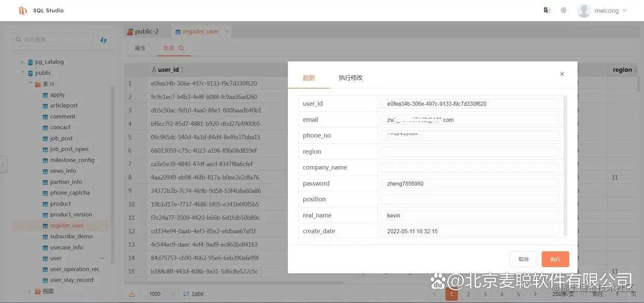Click the email value field
Image resolution: width=644 pixels, height=303 pixels.
[x=470, y=120]
